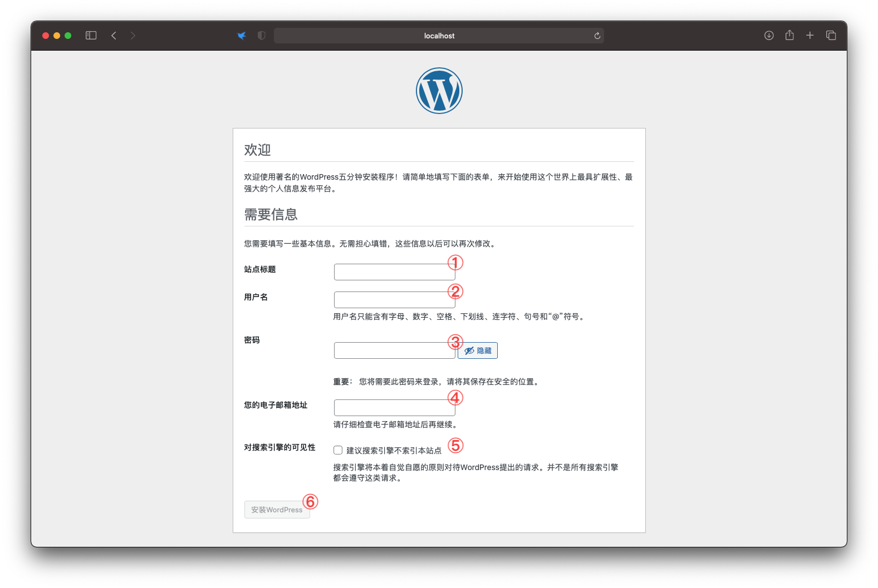Click the blue bird extension icon
The image size is (878, 588).
242,36
